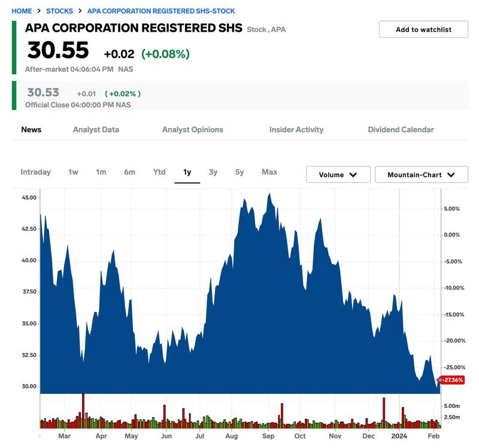Click the 5.00% percent axis label
Viewport: 479px width, 448px height.
click(x=452, y=208)
